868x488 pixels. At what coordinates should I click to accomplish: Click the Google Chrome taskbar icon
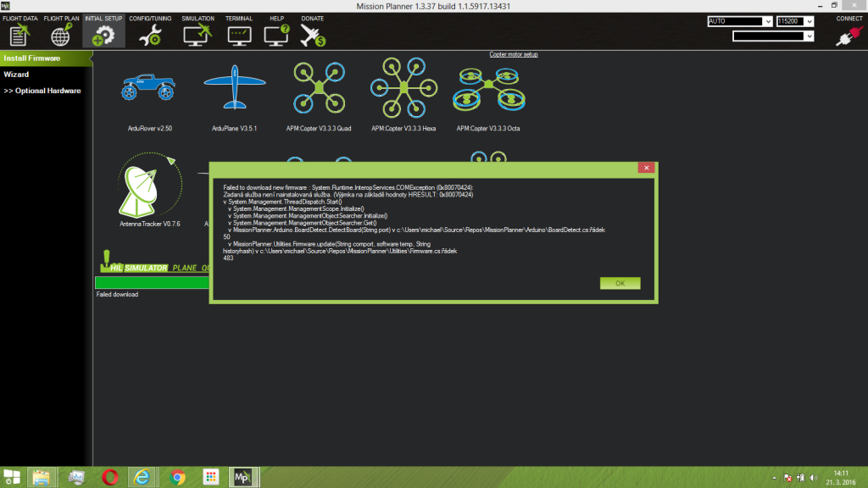(177, 476)
